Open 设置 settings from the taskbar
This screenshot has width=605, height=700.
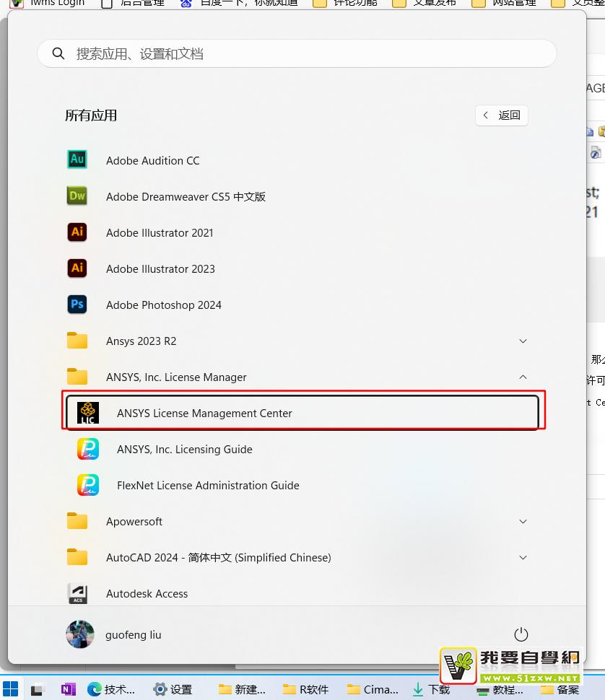[173, 689]
